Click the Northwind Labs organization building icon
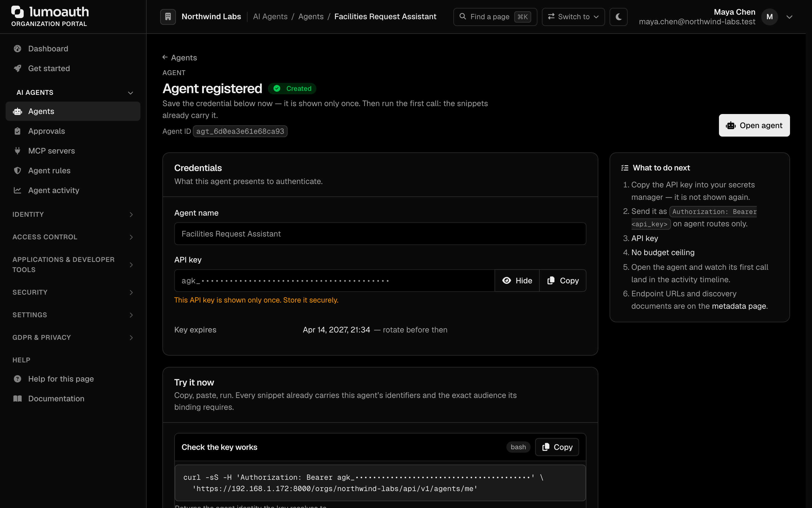812x508 pixels. [168, 16]
